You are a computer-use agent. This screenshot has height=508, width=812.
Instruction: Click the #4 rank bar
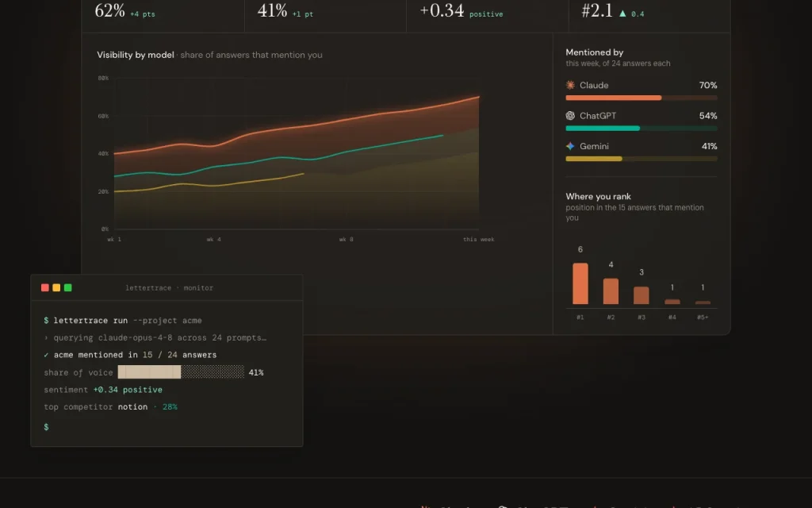pos(672,302)
